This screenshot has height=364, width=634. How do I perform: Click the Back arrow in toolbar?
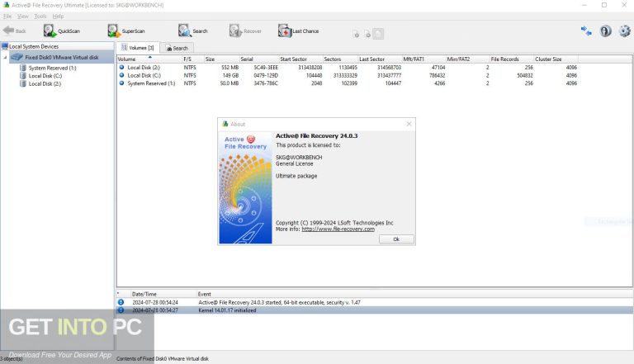click(x=14, y=31)
